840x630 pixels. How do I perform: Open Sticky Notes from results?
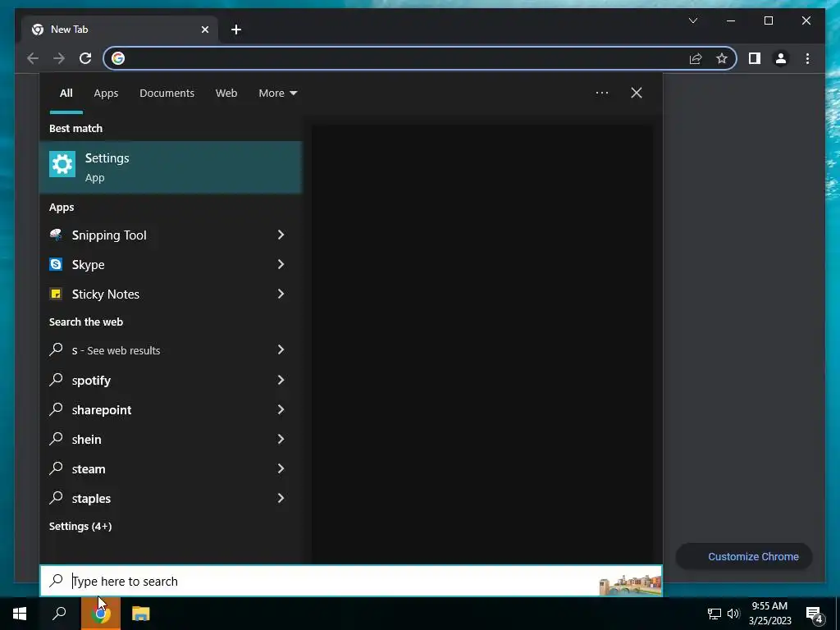pos(171,294)
